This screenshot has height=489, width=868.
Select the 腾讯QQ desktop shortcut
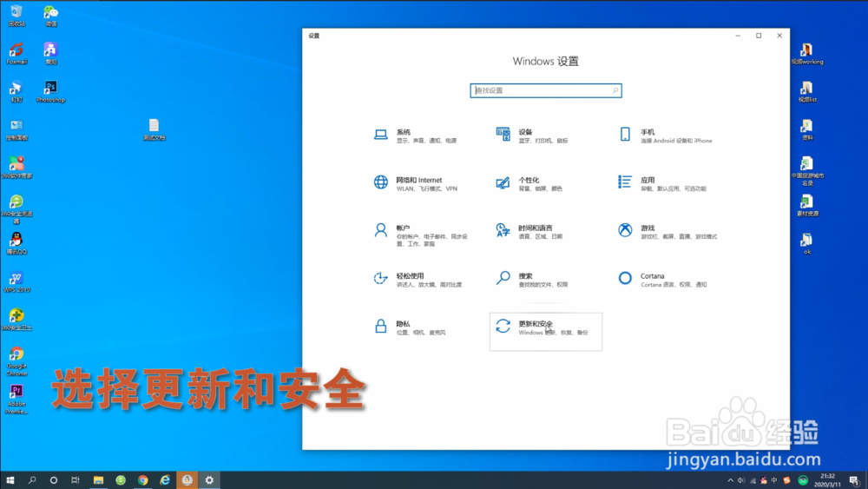click(16, 243)
